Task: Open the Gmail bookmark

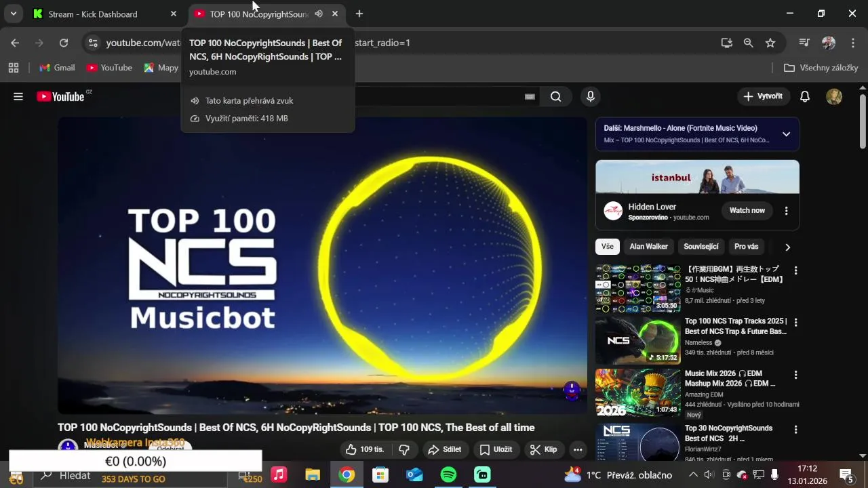Action: (58, 68)
